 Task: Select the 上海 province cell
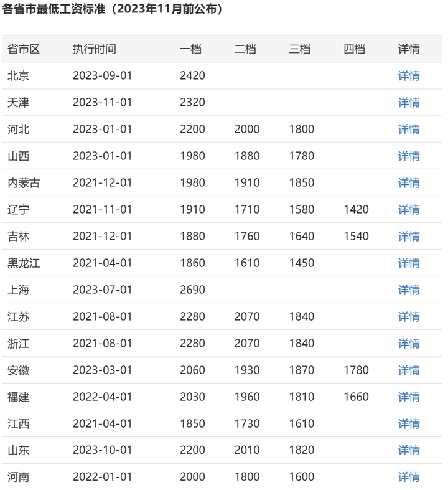[19, 290]
